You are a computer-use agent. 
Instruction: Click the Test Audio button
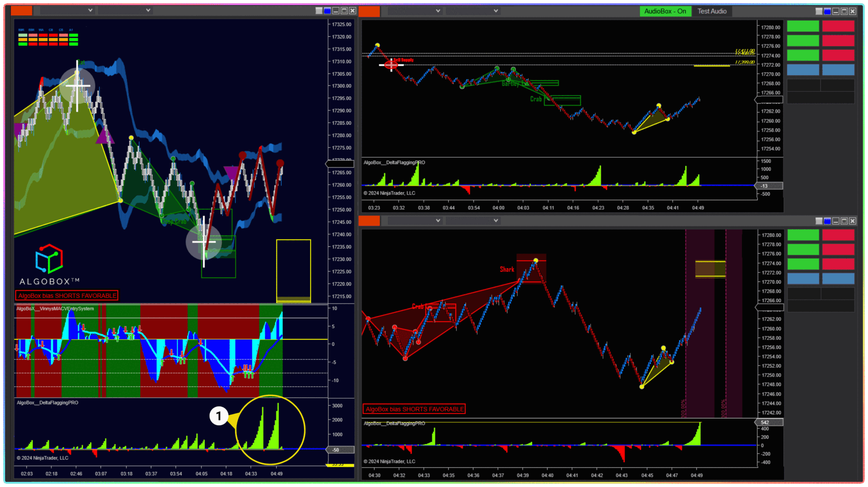pos(712,11)
